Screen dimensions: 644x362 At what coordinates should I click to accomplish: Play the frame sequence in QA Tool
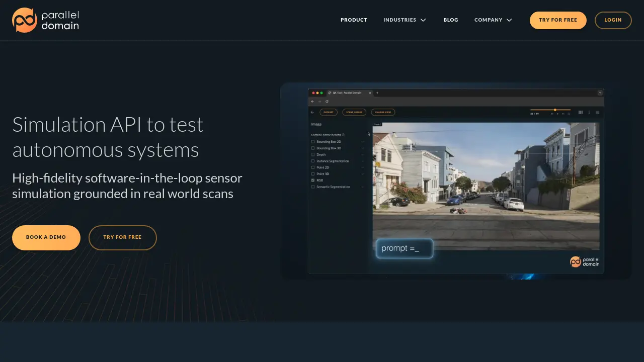coord(557,114)
